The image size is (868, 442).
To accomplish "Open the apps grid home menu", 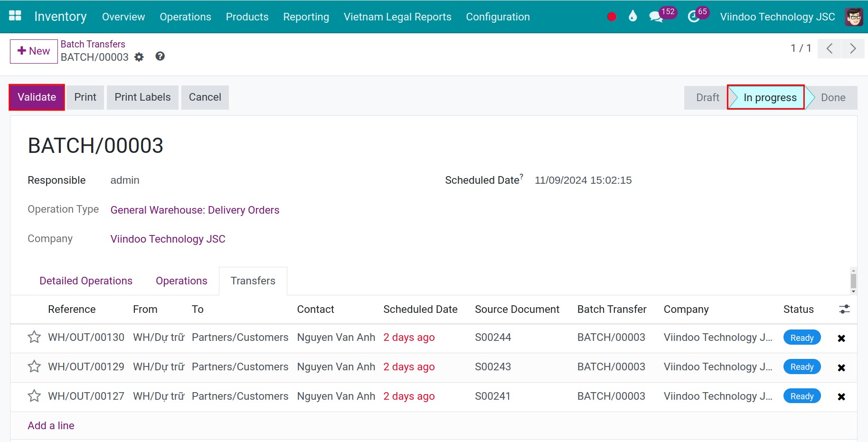I will [15, 16].
